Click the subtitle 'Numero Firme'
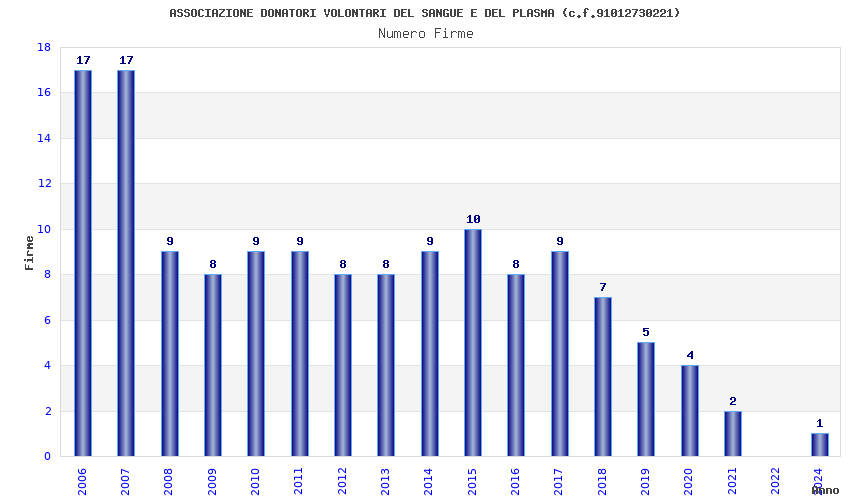The image size is (850, 500). [x=426, y=34]
